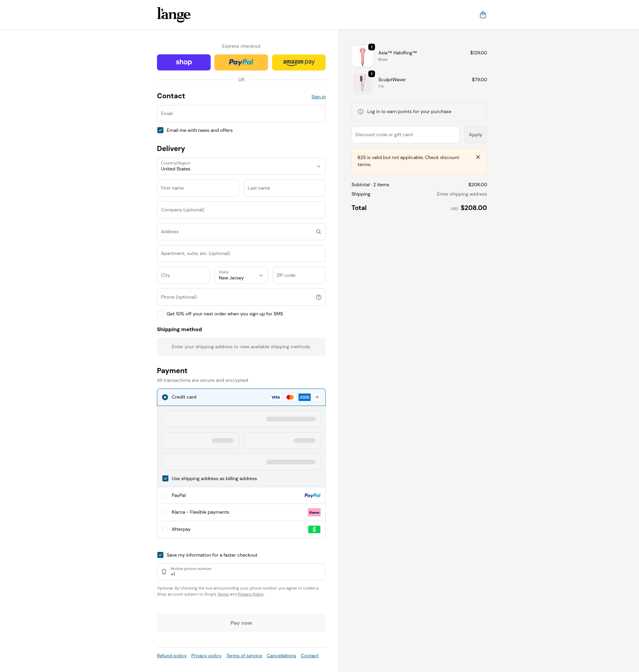The width and height of the screenshot is (639, 672).
Task: Click the info icon beside earn points
Action: 360,112
